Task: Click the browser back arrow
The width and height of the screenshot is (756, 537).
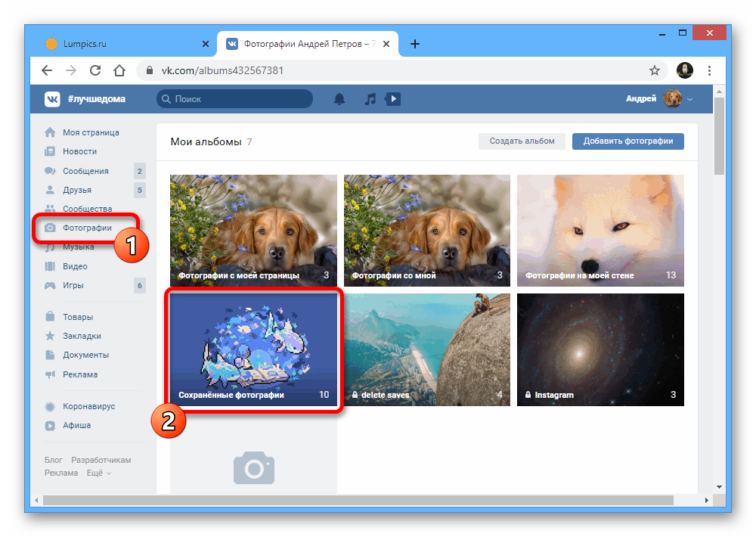Action: click(47, 70)
